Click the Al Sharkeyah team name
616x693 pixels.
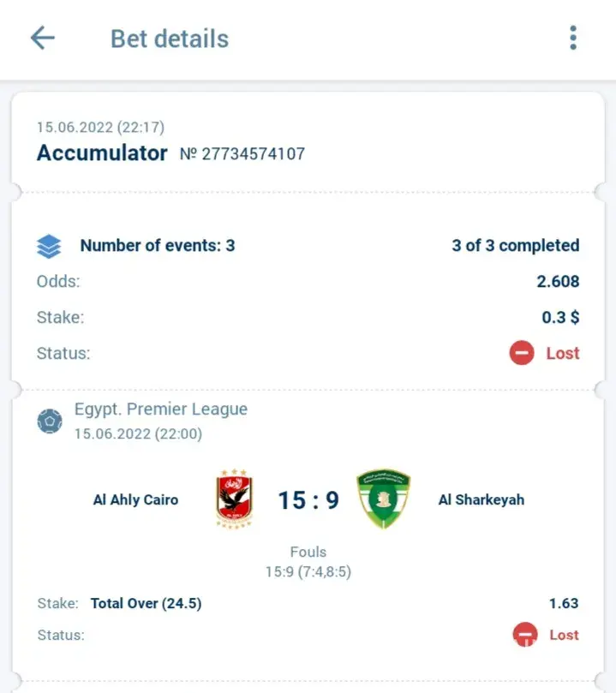(481, 499)
